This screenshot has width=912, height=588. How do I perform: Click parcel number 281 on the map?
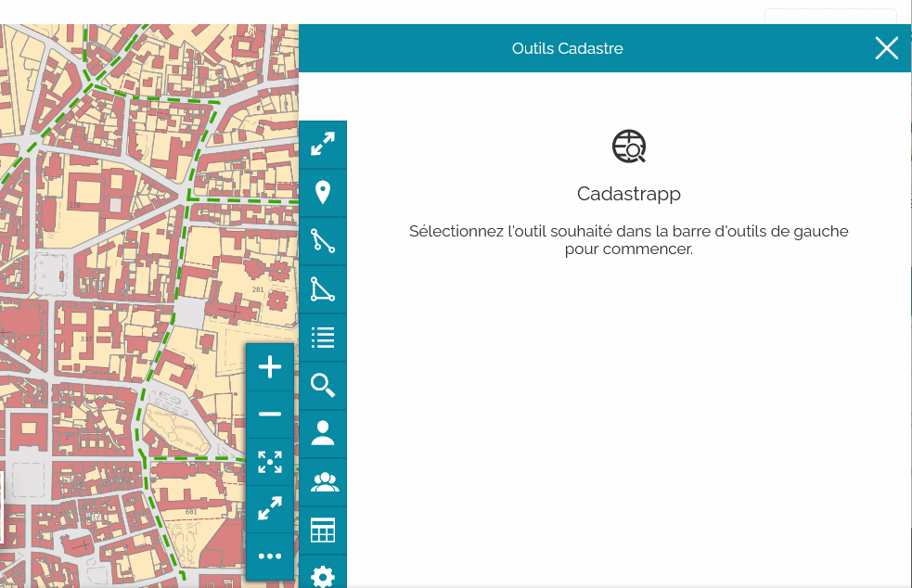point(258,289)
